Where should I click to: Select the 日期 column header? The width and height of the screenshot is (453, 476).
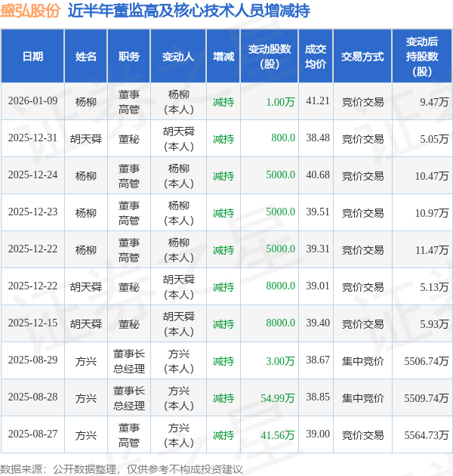point(32,57)
